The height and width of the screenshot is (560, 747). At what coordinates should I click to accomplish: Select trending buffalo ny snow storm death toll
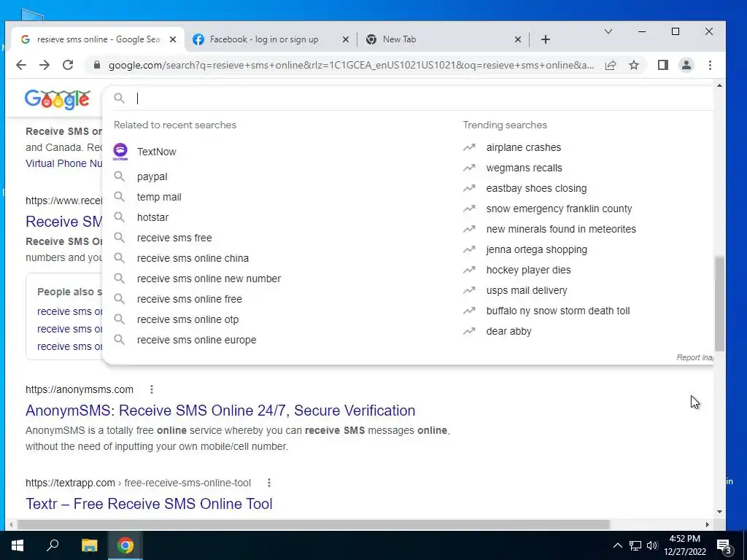click(558, 311)
